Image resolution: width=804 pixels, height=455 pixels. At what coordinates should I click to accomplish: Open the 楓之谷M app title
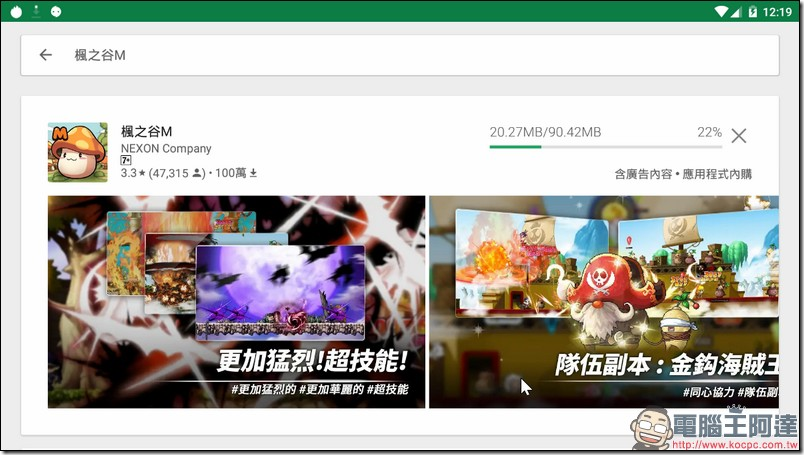146,132
